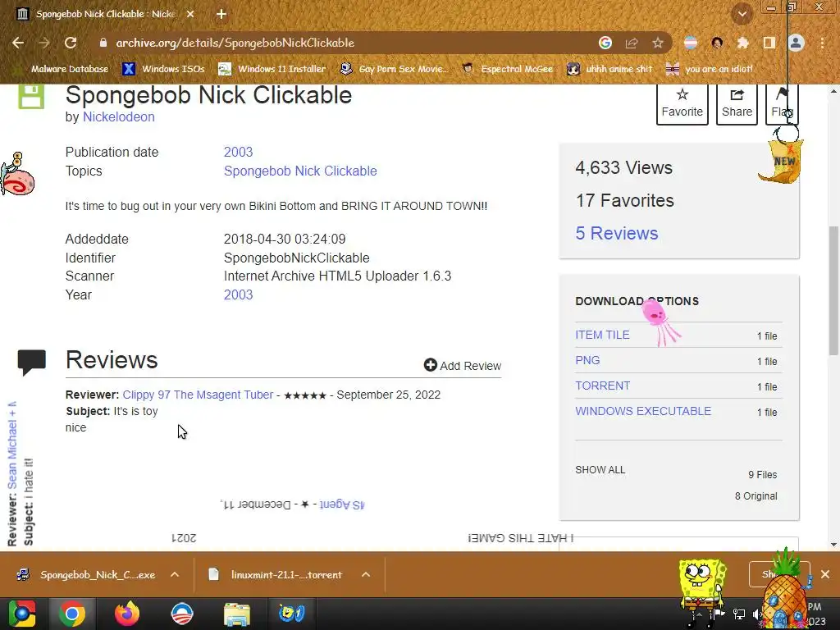The height and width of the screenshot is (630, 840).
Task: Click the Google Chrome taskbar icon
Action: click(72, 614)
